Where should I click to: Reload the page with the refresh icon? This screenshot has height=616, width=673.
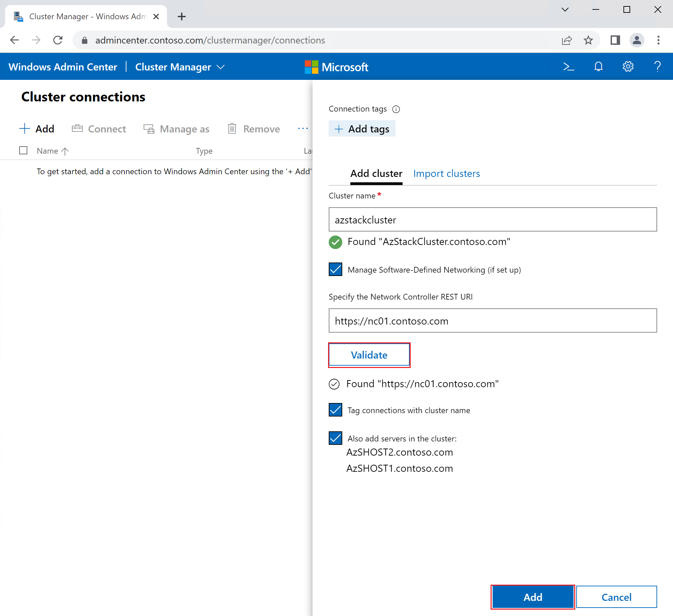point(58,40)
